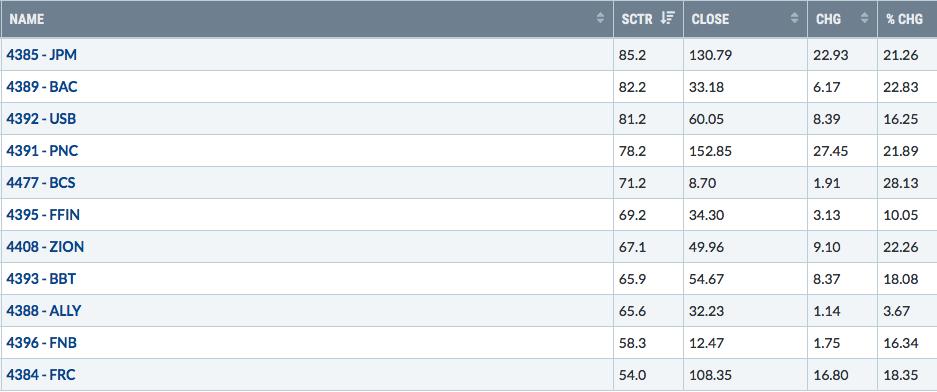Open the 4396 - FNB link

click(42, 343)
